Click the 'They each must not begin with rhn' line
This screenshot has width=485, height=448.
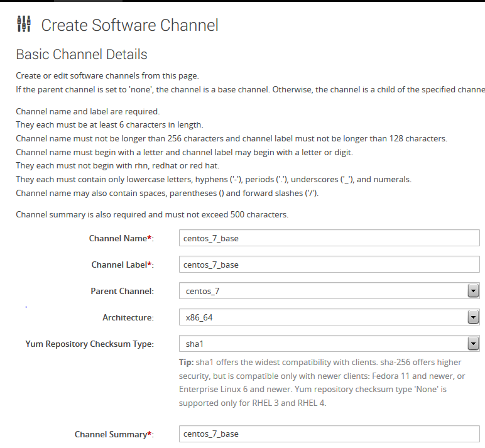point(117,165)
